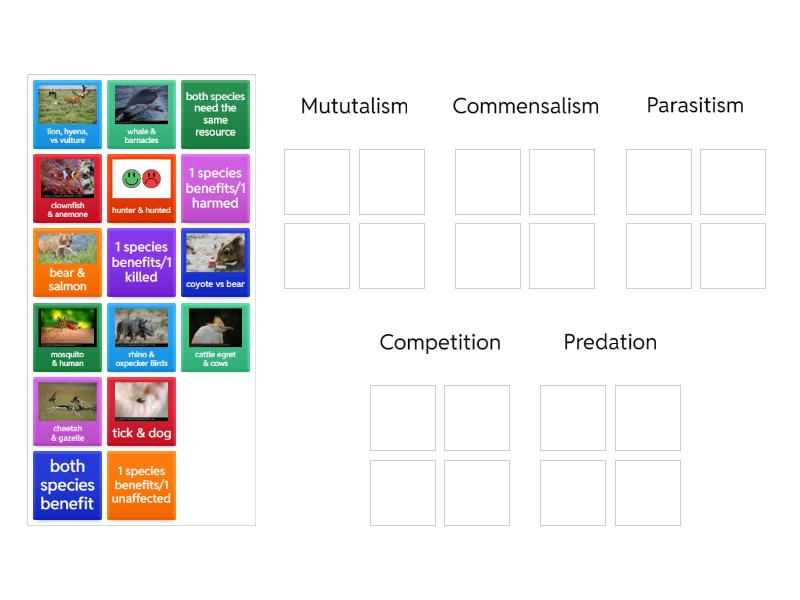Select the 'lion, hyena, vs vulture' picture tile
This screenshot has width=800, height=600.
[66, 113]
